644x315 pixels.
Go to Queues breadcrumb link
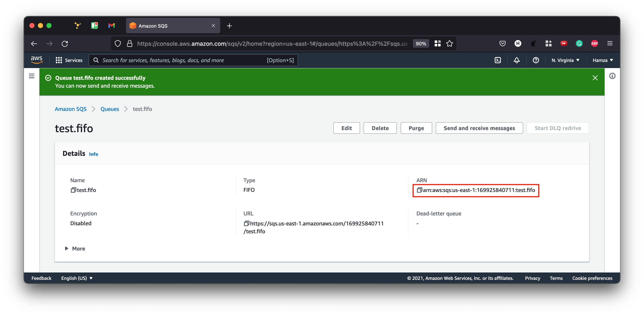tap(109, 109)
